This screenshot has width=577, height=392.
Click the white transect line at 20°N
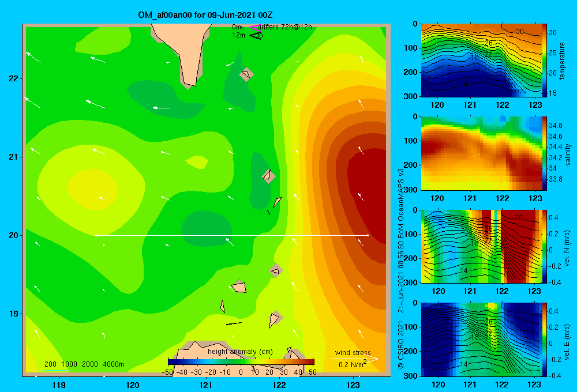(x=232, y=235)
